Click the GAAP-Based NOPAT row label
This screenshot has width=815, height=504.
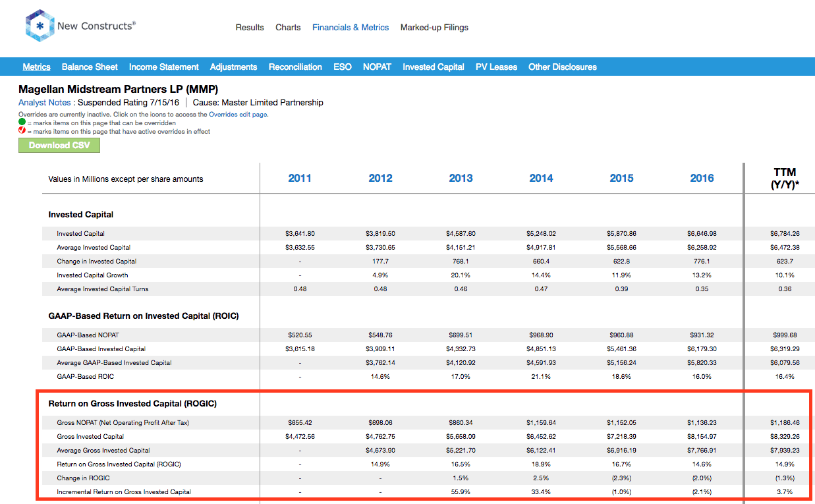tap(88, 335)
